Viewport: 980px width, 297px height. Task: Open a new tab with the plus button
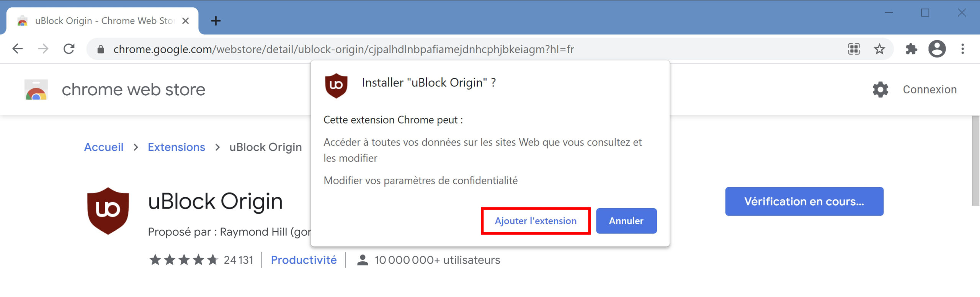coord(216,21)
